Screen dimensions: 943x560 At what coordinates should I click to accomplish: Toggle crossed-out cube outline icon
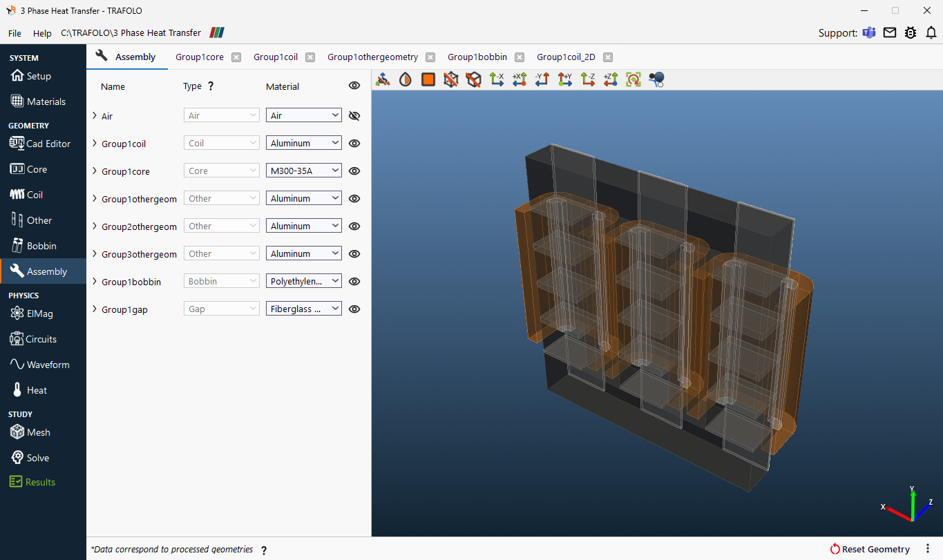[x=473, y=79]
